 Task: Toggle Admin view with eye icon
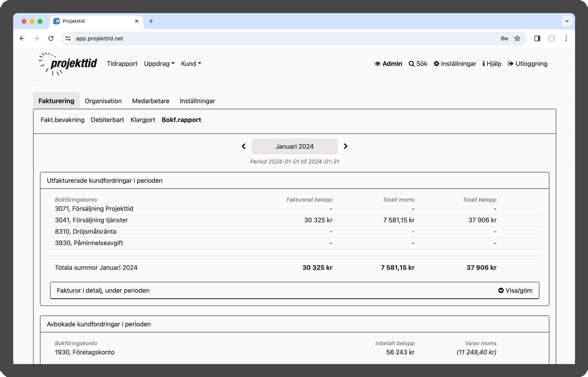[388, 64]
